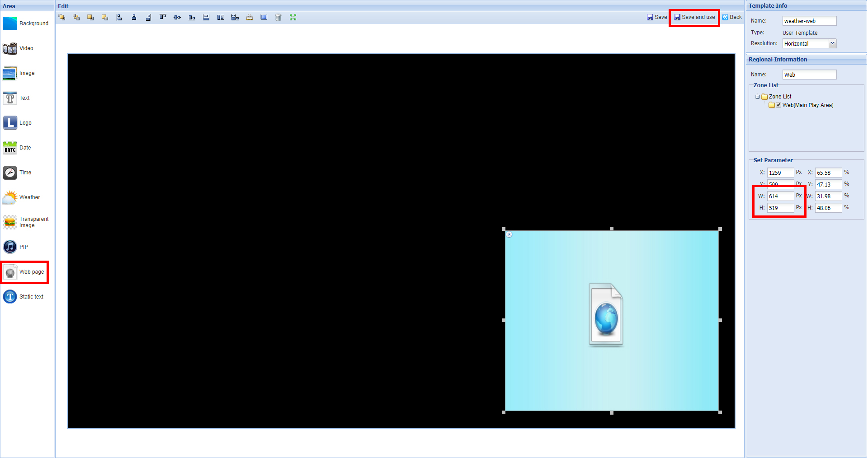
Task: Add a Static text area
Action: tap(24, 297)
